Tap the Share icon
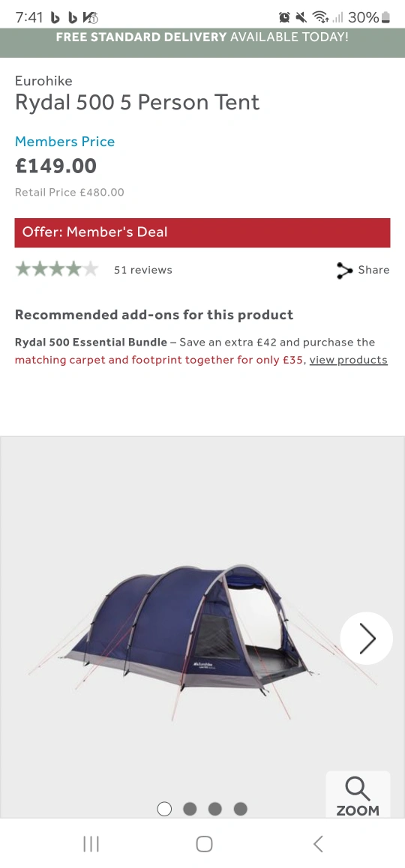The width and height of the screenshot is (405, 868). coord(344,270)
